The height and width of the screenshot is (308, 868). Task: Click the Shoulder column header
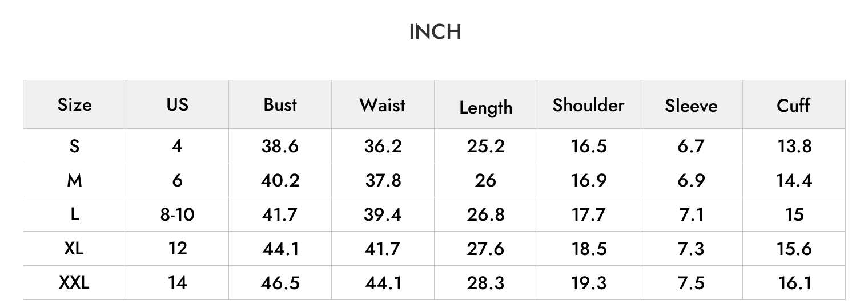tap(588, 105)
